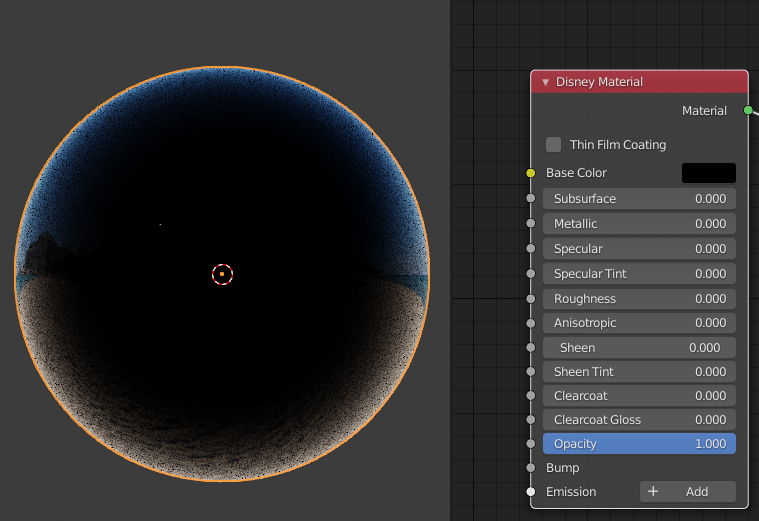Click the 3D cursor in the viewport
Image resolution: width=759 pixels, height=521 pixels.
pos(222,274)
